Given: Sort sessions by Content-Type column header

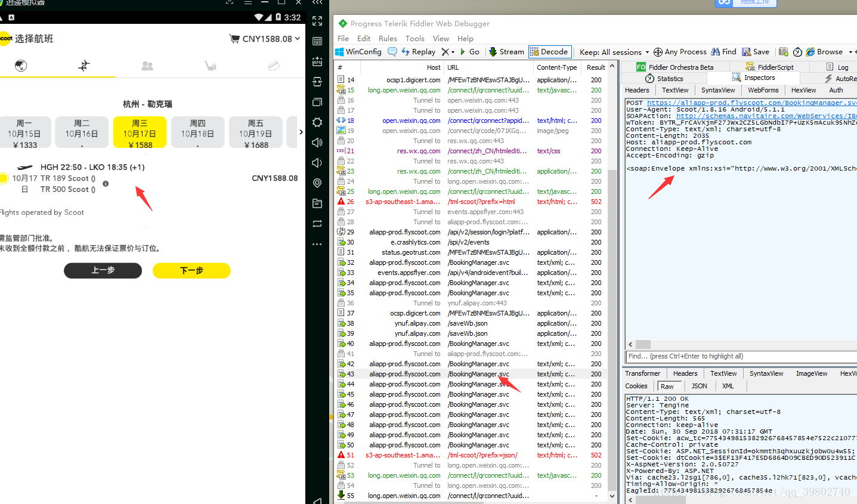Looking at the screenshot, I should click(557, 67).
